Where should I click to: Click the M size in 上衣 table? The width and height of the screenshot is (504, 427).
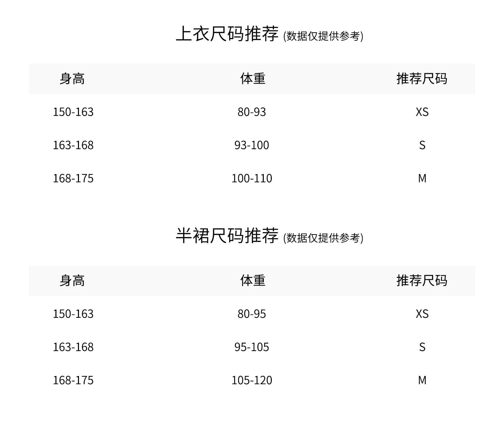(x=422, y=178)
